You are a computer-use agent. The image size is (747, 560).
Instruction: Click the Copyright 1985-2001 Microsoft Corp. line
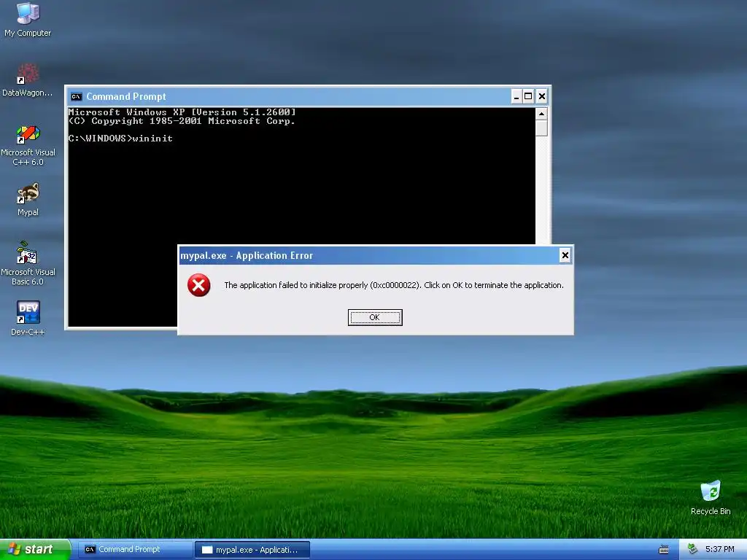[x=182, y=121]
